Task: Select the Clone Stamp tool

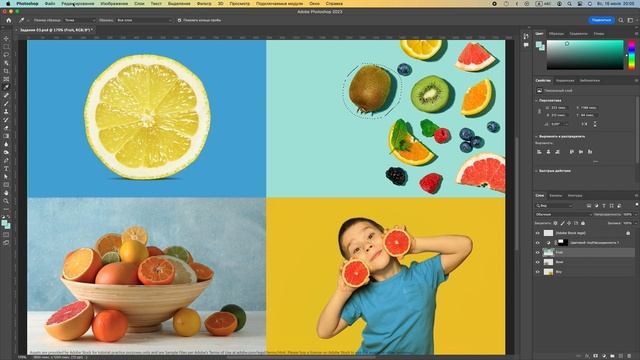Action: (x=6, y=112)
